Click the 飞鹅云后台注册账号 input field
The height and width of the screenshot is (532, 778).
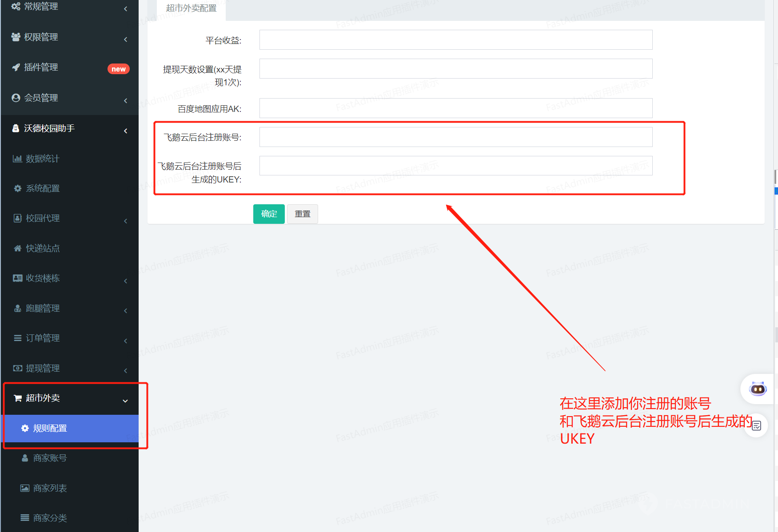[x=455, y=137]
